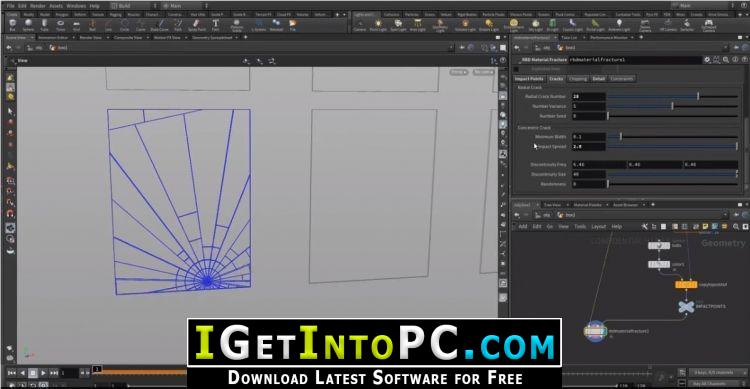Image resolution: width=750 pixels, height=389 pixels.
Task: Adjust the Radial Crack Number slider
Action: tap(673, 97)
